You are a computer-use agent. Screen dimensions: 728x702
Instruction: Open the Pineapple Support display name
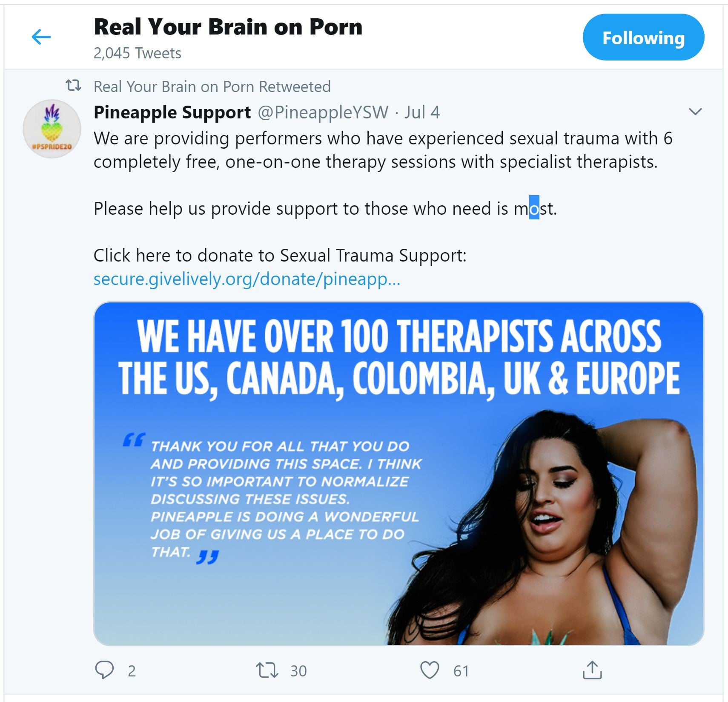[x=172, y=112]
